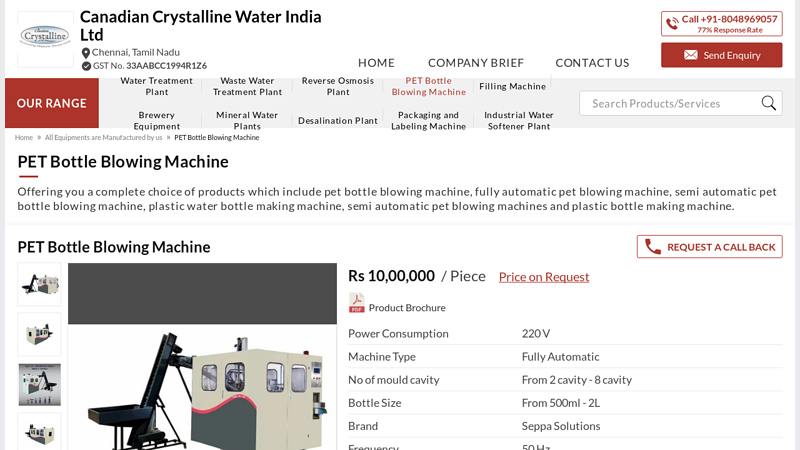The height and width of the screenshot is (450, 800).
Task: Select Reverse Osmosis Plant category
Action: pos(338,86)
